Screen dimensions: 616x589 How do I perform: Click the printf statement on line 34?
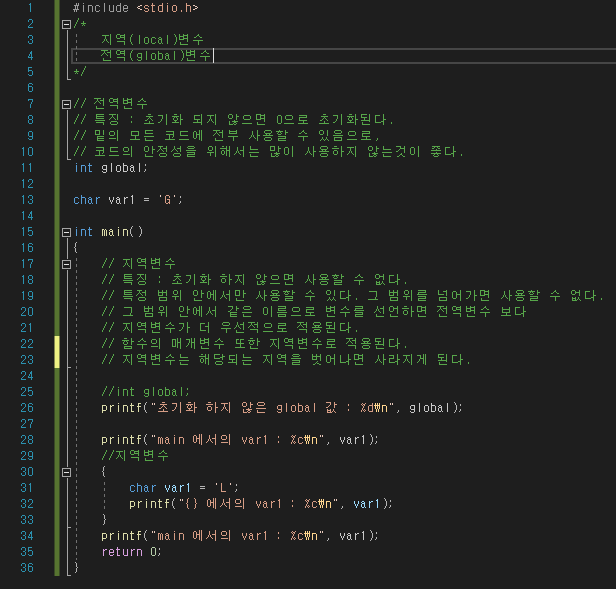(x=240, y=536)
